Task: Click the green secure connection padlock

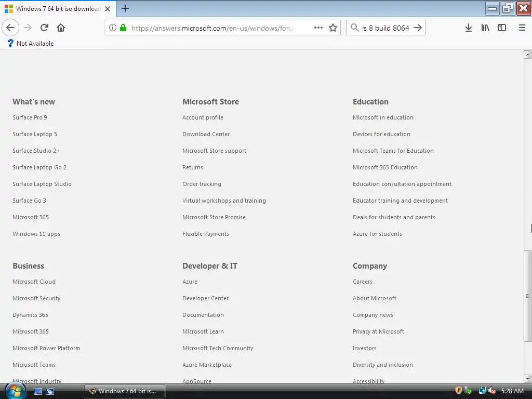Action: (123, 28)
